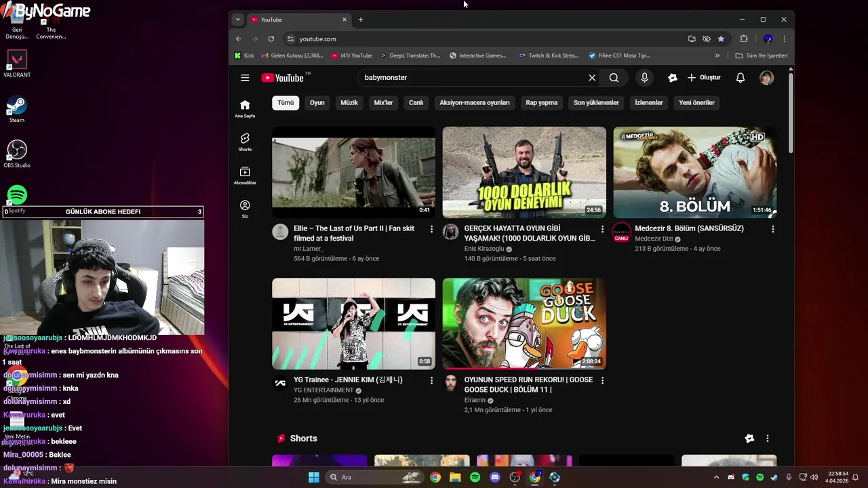Open the YouTube account avatar menu

(766, 78)
